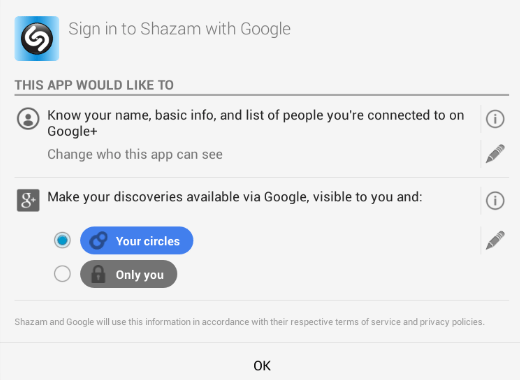The width and height of the screenshot is (520, 380).
Task: Open info icon for discoveries permission
Action: [x=495, y=201]
